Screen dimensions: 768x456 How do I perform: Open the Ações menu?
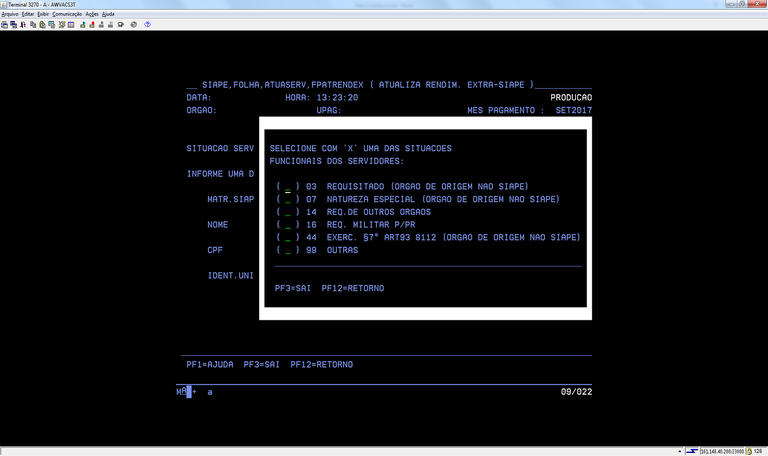pos(92,14)
